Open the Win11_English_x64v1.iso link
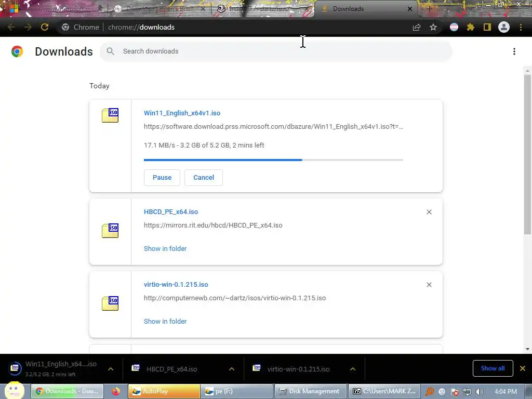The height and width of the screenshot is (399, 532). [182, 113]
